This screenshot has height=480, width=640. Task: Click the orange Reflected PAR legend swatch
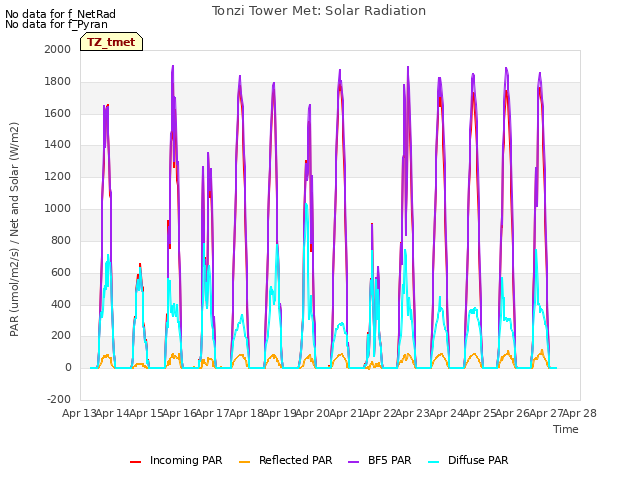coord(244,462)
